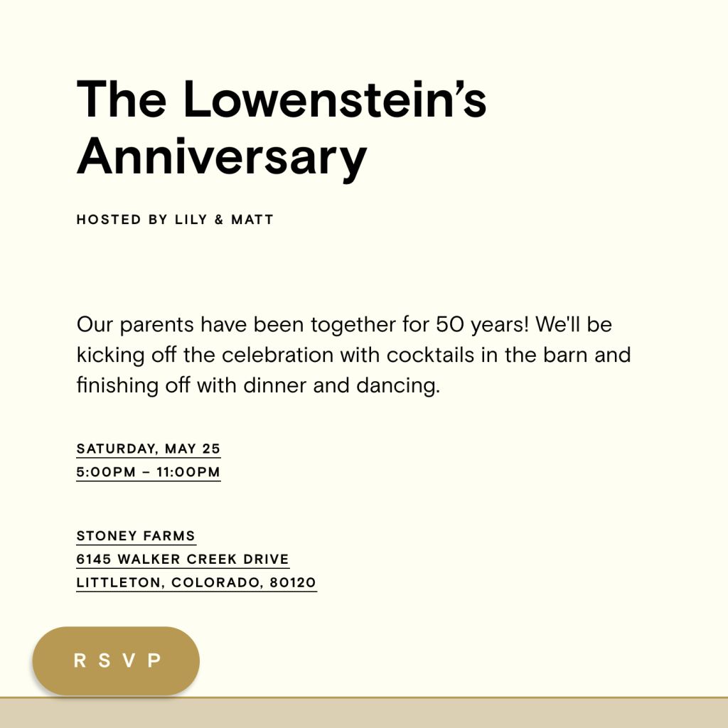The height and width of the screenshot is (728, 728).
Task: Click the "6145 WALKER CREEK DRIVE" address link
Action: coord(182,559)
